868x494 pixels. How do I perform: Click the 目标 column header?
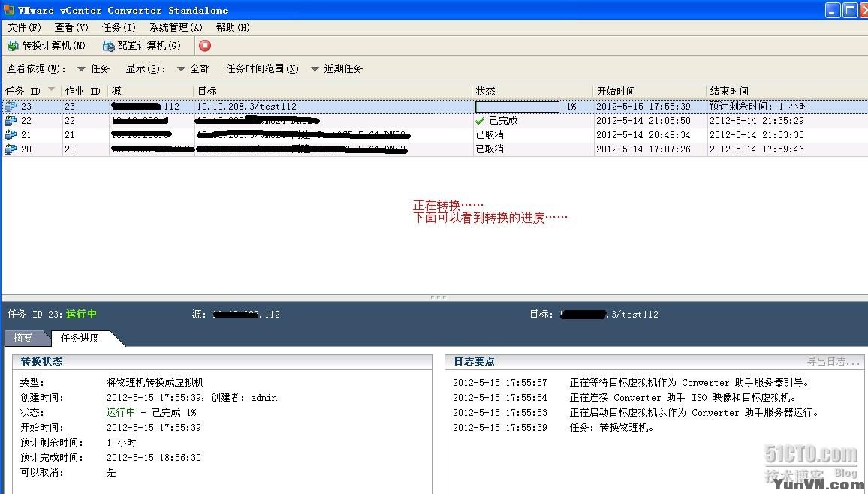[334, 91]
